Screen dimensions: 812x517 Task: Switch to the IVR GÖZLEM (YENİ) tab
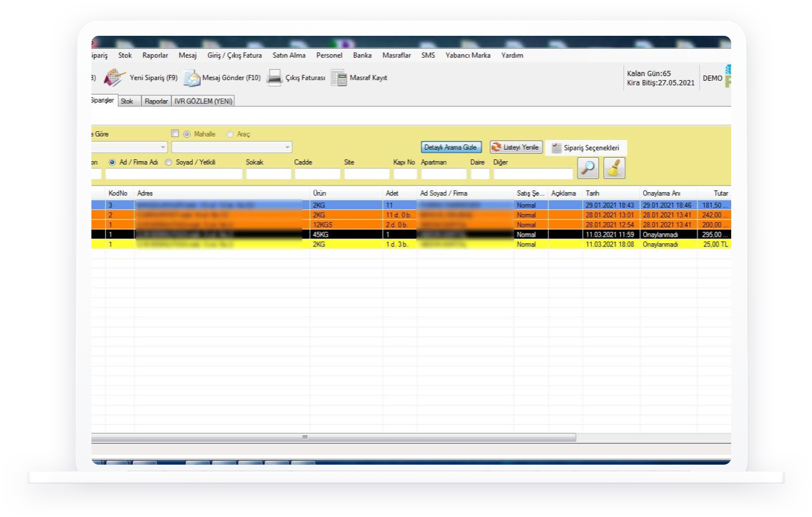(203, 101)
